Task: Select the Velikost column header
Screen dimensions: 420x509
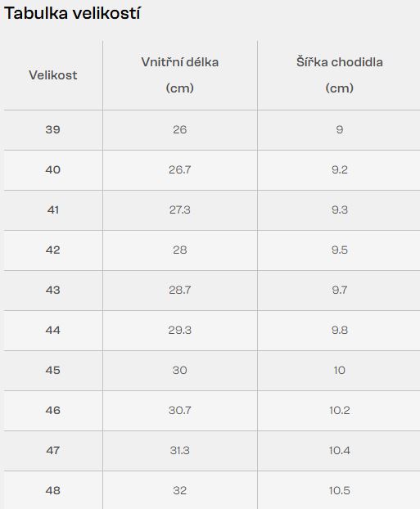Action: 53,75
